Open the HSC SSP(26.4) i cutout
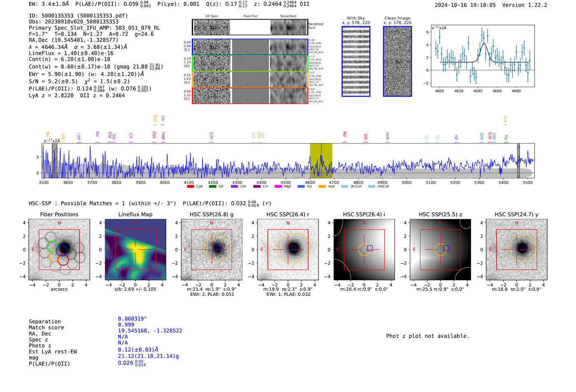 (364, 249)
